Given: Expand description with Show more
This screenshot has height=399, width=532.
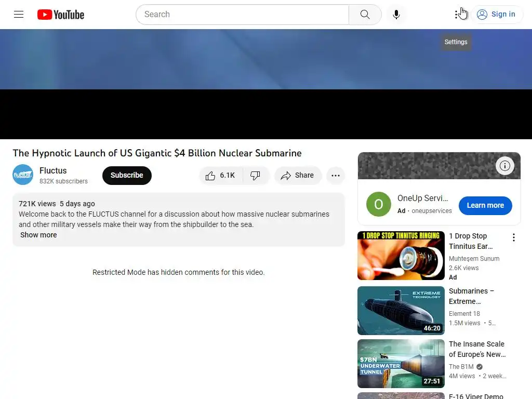Looking at the screenshot, I should click(38, 235).
